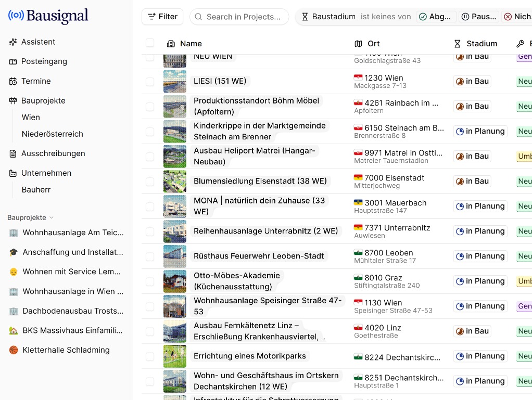Screen dimensions: 532x400
Task: Toggle the select-all checkbox in table header
Action: tap(150, 43)
